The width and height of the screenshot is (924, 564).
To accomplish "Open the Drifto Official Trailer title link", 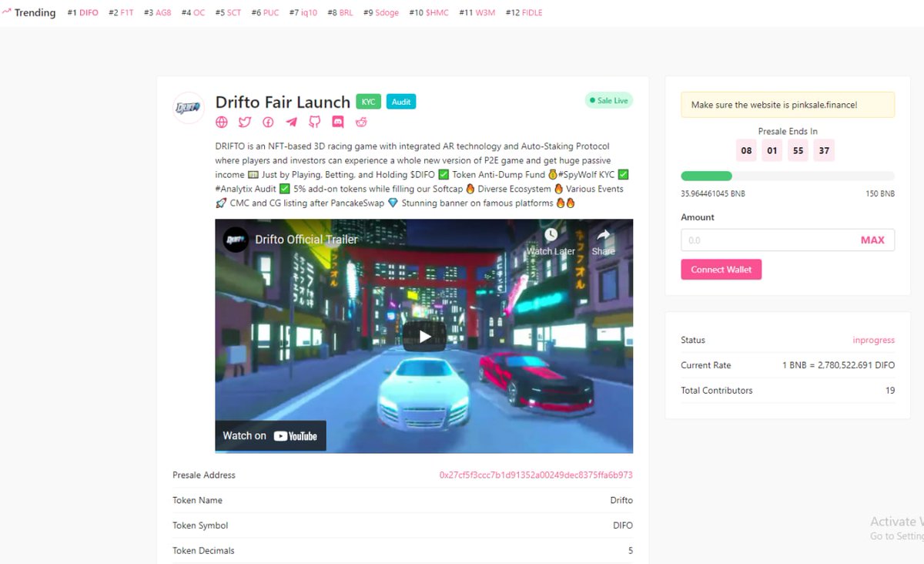I will coord(306,240).
